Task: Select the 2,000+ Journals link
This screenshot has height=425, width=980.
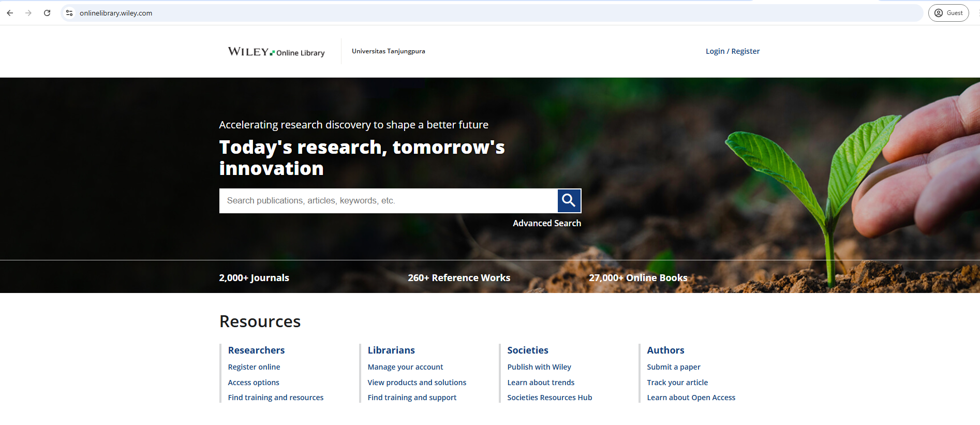Action: tap(254, 278)
